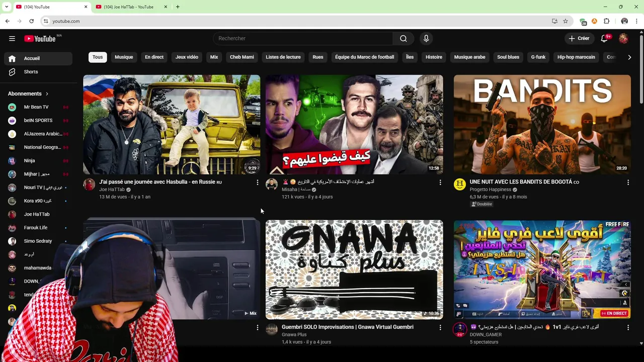The image size is (644, 362).
Task: Select the En direct filter chip
Action: (154, 57)
